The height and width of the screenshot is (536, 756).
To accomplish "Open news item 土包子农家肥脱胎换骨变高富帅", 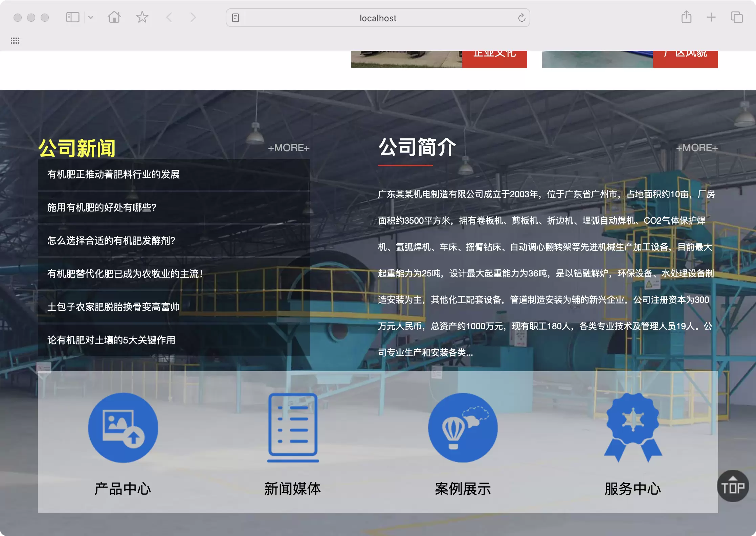I will pos(174,307).
